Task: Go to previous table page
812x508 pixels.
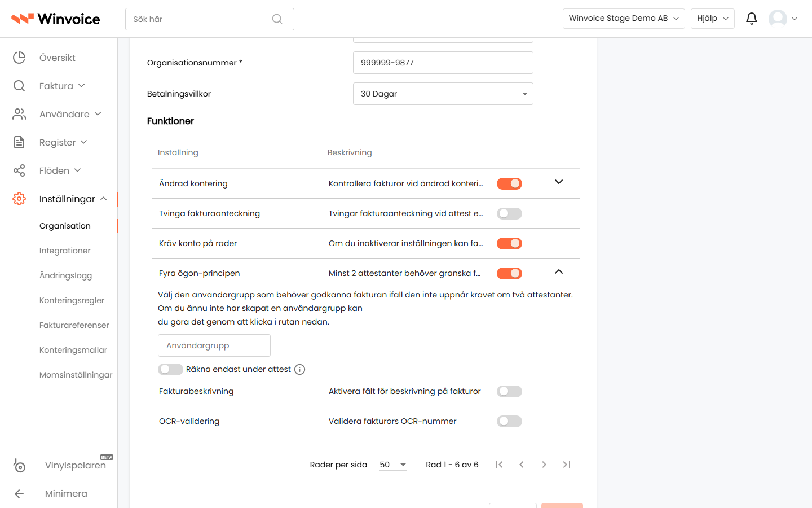Action: tap(522, 465)
